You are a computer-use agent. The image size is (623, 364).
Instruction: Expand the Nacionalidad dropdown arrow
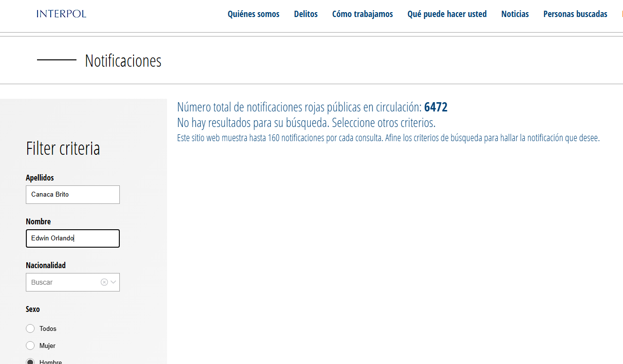[113, 282]
